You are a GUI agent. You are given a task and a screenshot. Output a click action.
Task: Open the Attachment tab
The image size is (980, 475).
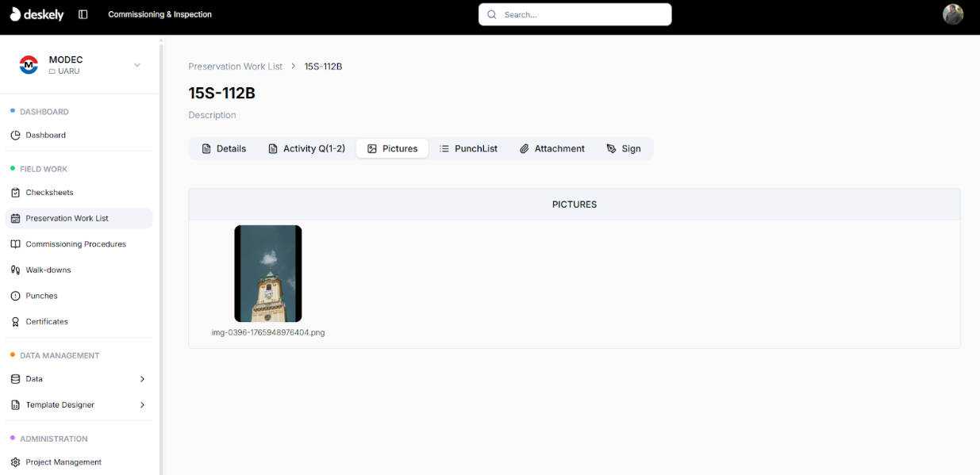click(551, 149)
